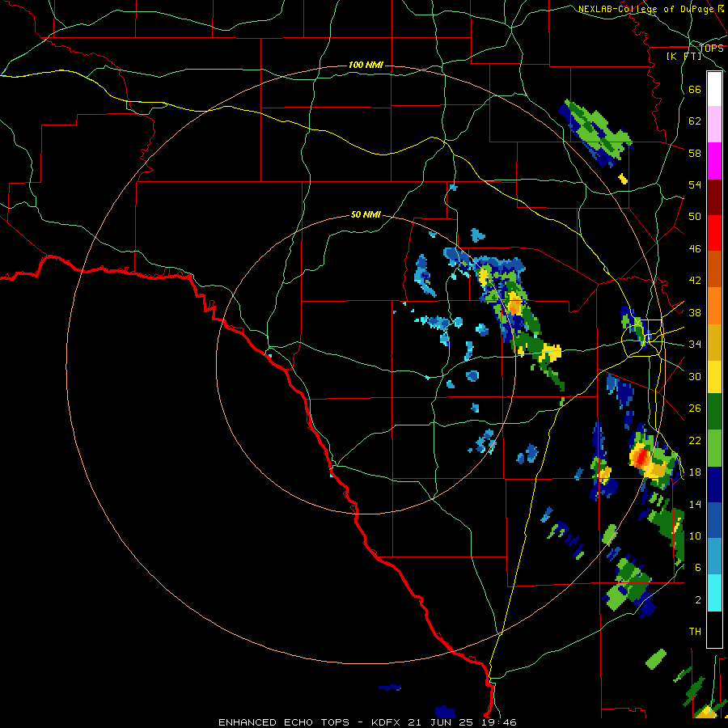The width and height of the screenshot is (728, 728).
Task: Click the medium blue legend swatch
Action: [x=714, y=520]
